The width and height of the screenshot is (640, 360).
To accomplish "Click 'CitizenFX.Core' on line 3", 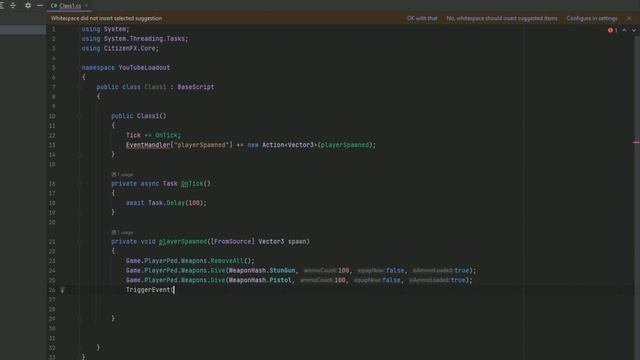I will coord(129,48).
